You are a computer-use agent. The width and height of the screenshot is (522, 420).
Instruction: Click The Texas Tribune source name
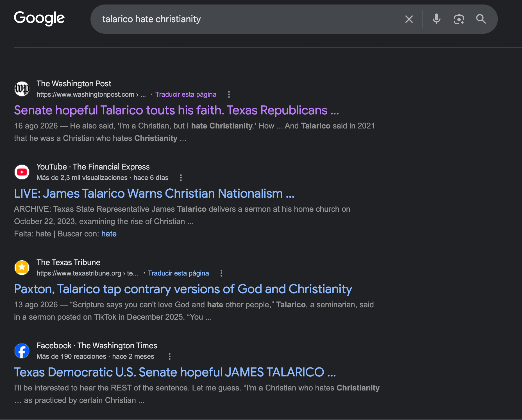click(68, 262)
